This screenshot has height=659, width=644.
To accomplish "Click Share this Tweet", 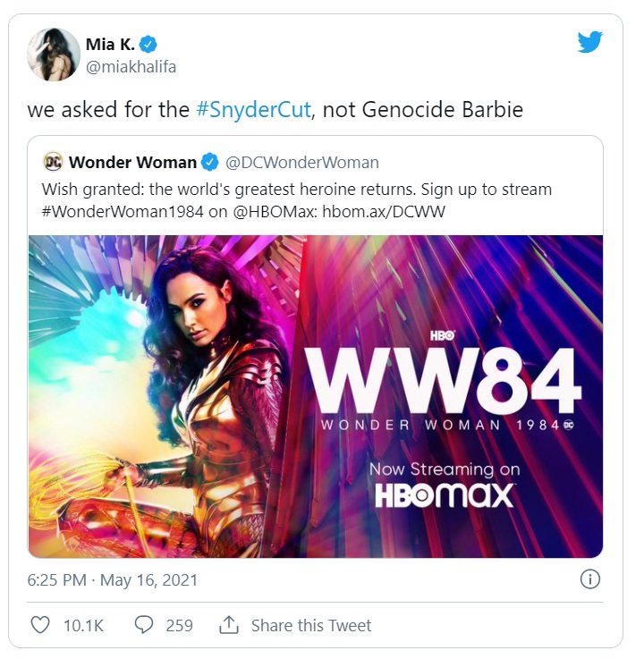I will (311, 625).
